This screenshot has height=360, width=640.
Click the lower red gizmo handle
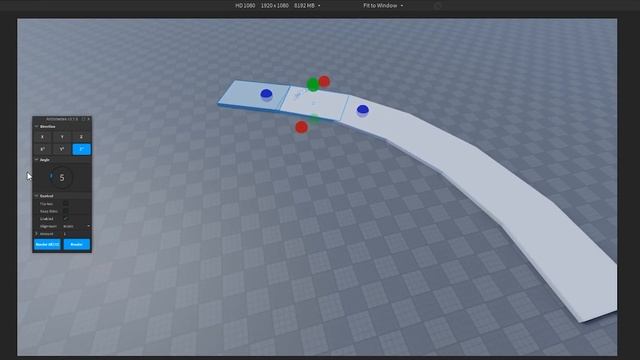tap(302, 127)
